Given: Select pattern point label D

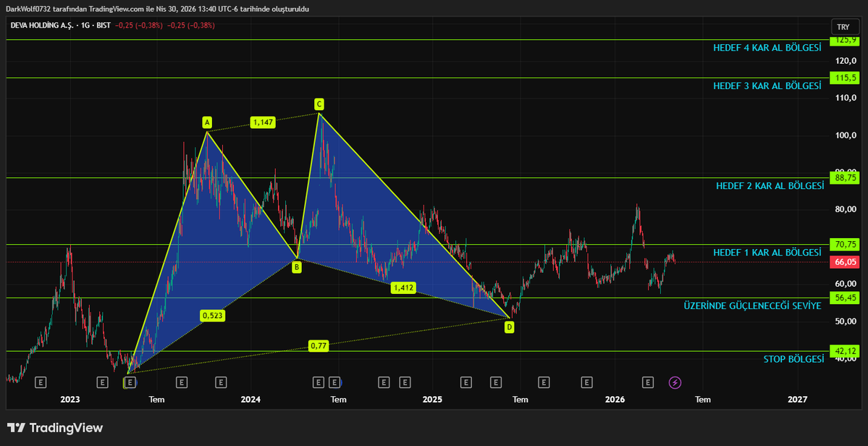Looking at the screenshot, I should [509, 327].
